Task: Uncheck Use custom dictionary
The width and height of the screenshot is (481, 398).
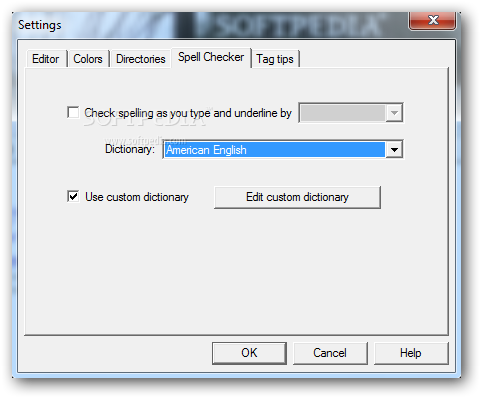Action: coord(73,196)
